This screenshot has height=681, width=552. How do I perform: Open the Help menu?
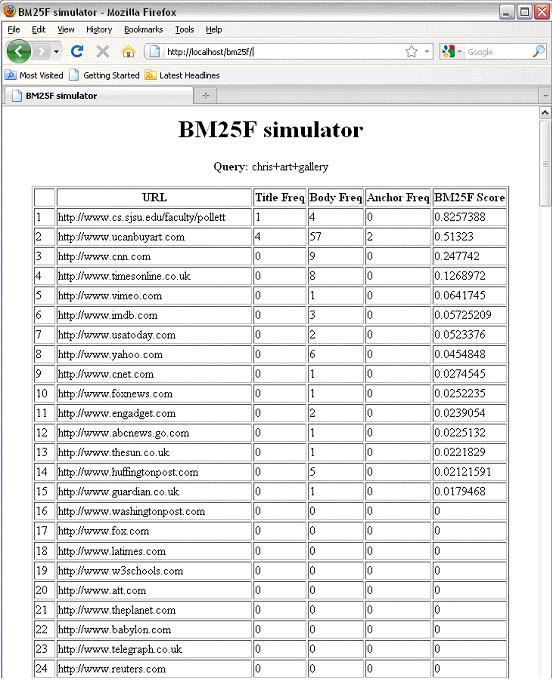pyautogui.click(x=214, y=30)
